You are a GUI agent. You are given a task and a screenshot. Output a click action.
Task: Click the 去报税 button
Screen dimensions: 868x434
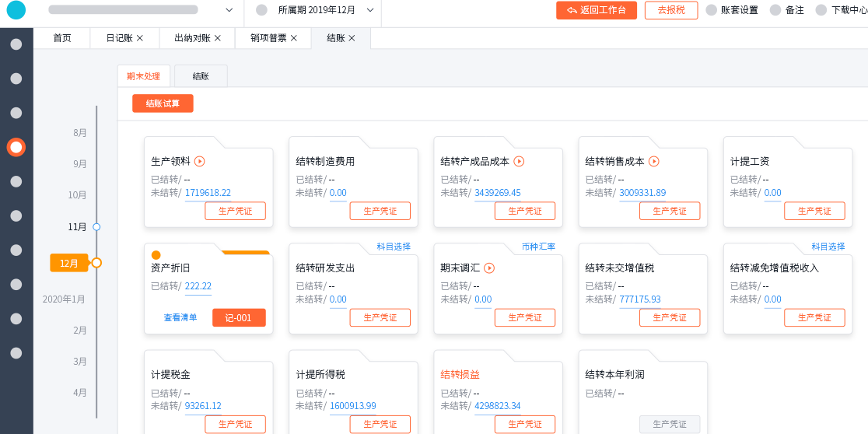670,10
